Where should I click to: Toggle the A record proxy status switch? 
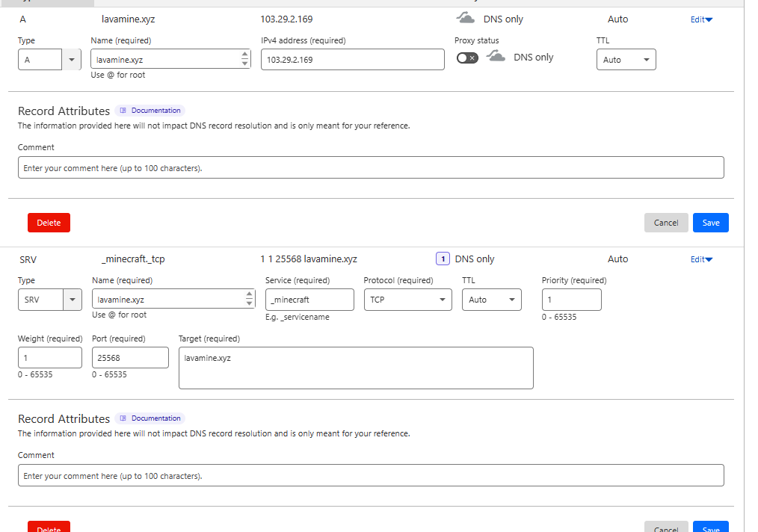coord(467,58)
